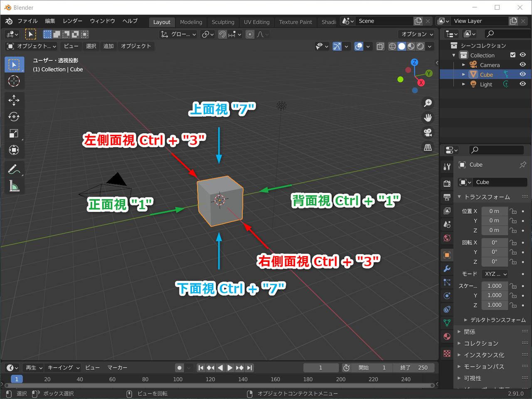
Task: Pick the Annotate pencil tool
Action: [x=14, y=170]
